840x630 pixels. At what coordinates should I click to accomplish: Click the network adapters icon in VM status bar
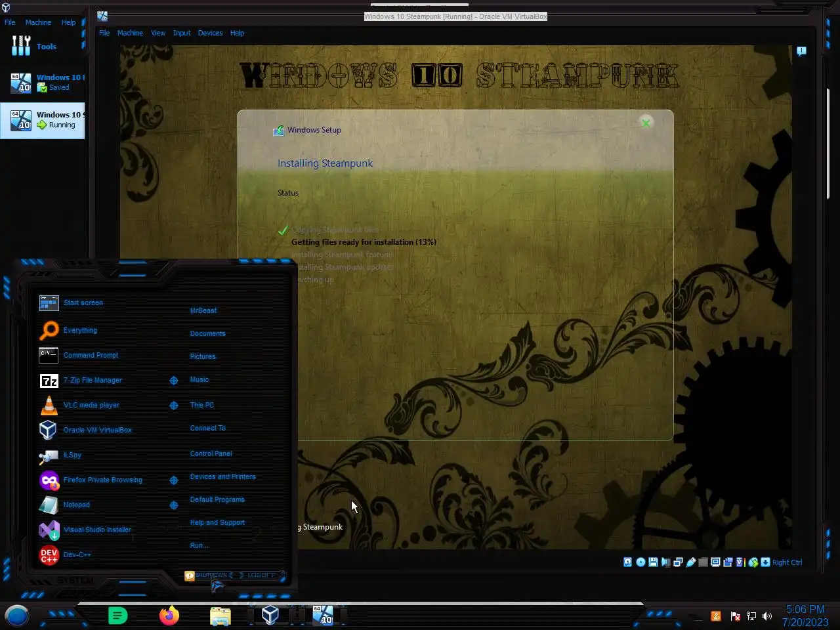[x=678, y=562]
